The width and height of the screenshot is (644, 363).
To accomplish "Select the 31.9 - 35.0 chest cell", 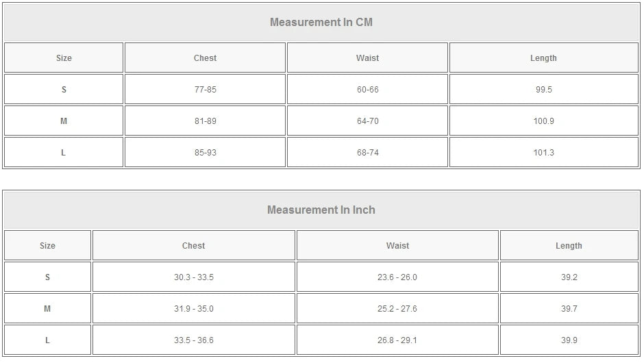I will (x=193, y=309).
